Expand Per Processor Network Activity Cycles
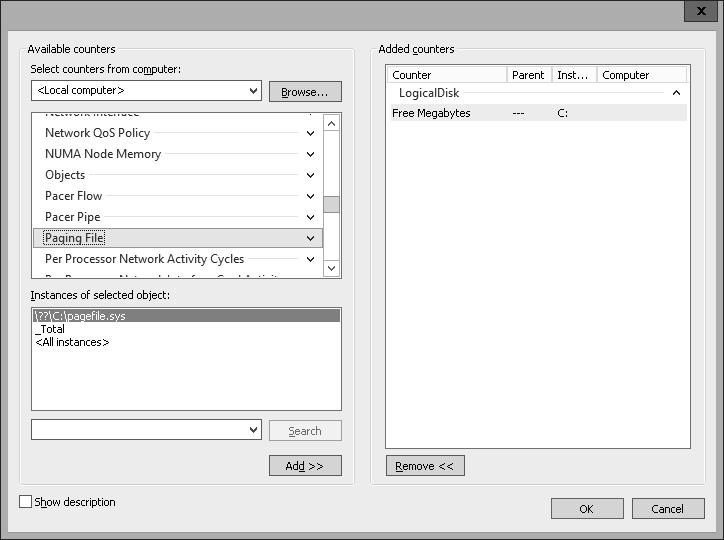 click(311, 259)
